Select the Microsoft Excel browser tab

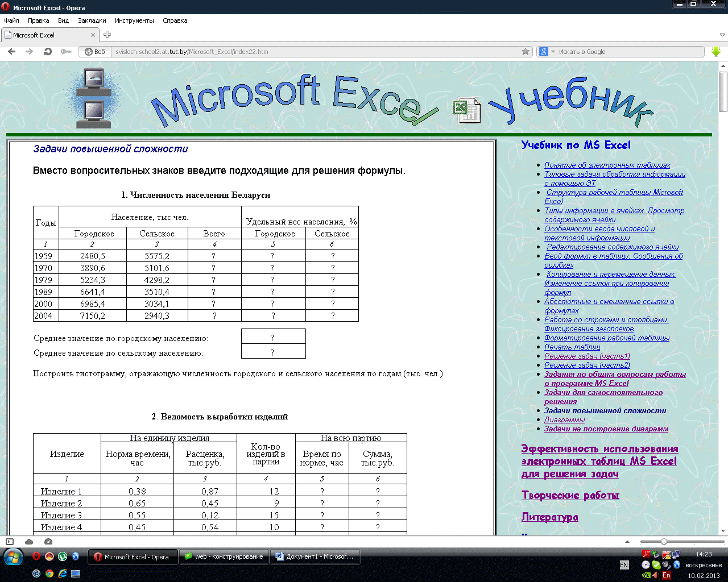[50, 35]
